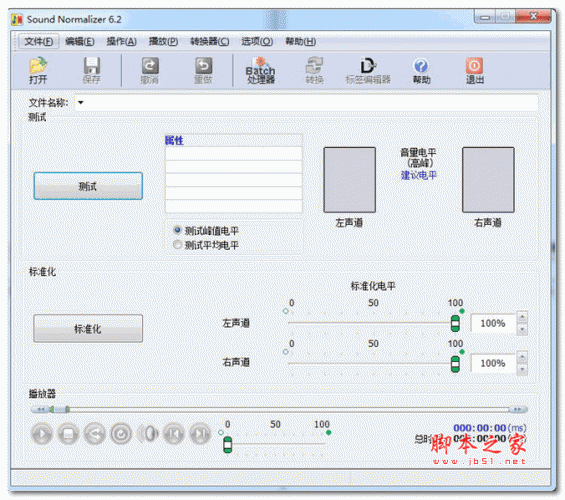Increase 左声道 level with the up stepper
The width and height of the screenshot is (565, 500).
pyautogui.click(x=522, y=317)
